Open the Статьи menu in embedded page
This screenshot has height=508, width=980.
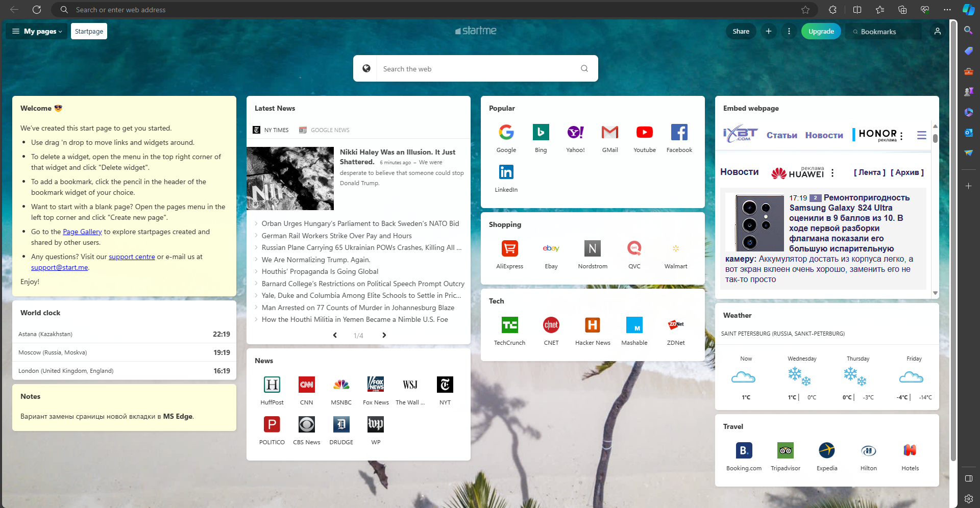click(x=781, y=135)
